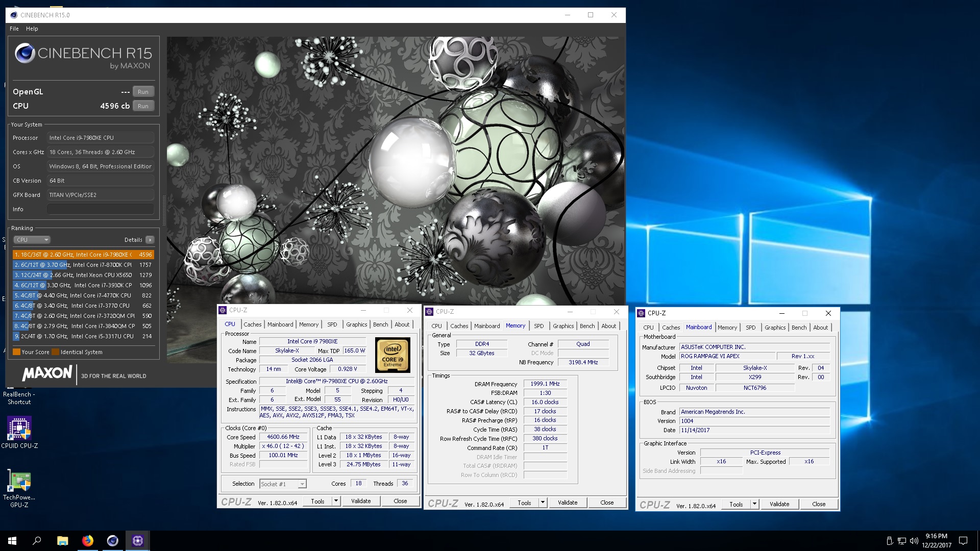
Task: Click the ROG RAMPAGE VI APEX model field
Action: click(727, 357)
